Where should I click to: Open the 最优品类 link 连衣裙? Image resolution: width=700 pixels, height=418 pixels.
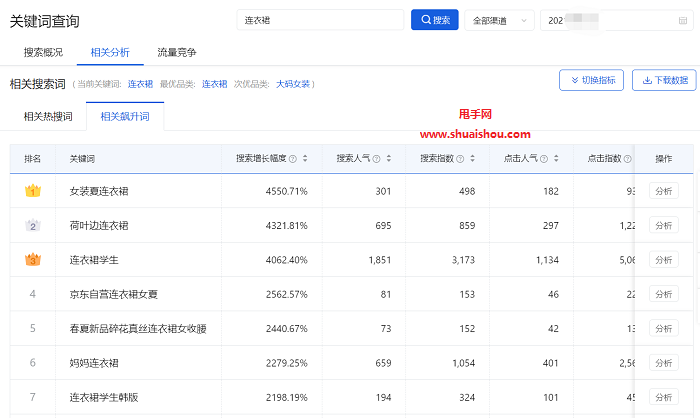tap(214, 84)
